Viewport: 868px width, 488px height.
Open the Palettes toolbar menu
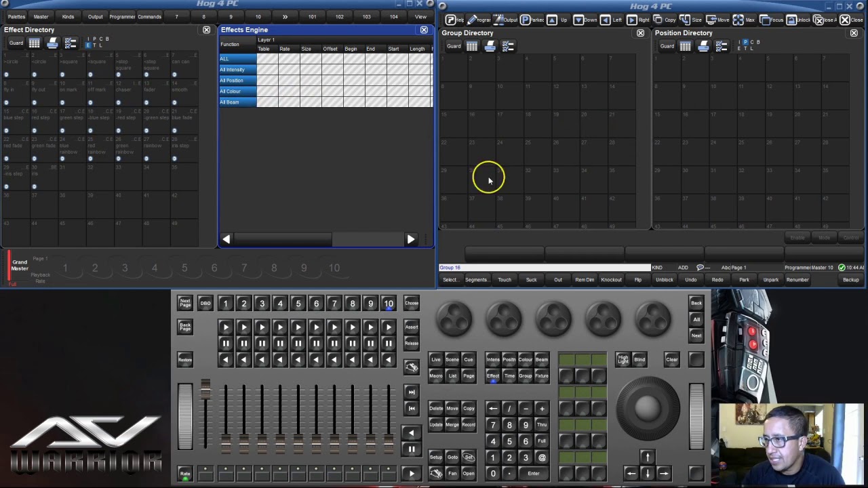pyautogui.click(x=16, y=16)
